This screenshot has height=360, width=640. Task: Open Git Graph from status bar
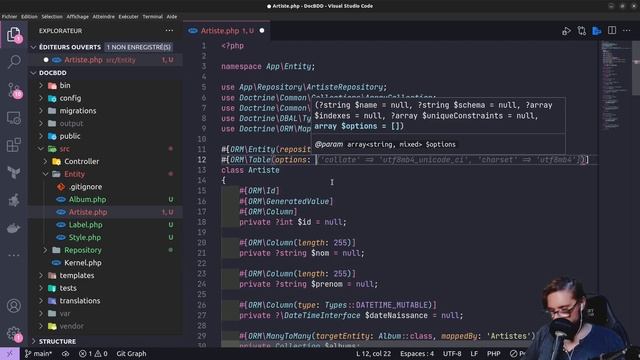click(x=131, y=353)
